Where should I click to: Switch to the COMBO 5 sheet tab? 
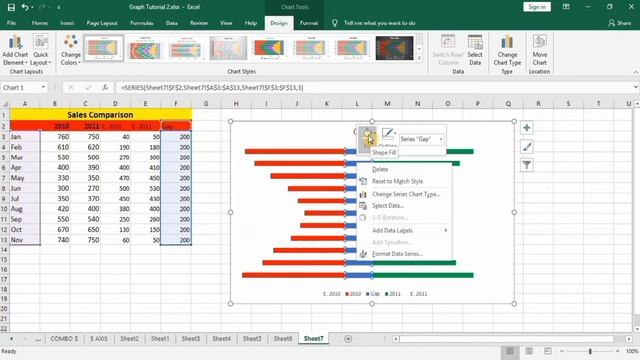64,339
